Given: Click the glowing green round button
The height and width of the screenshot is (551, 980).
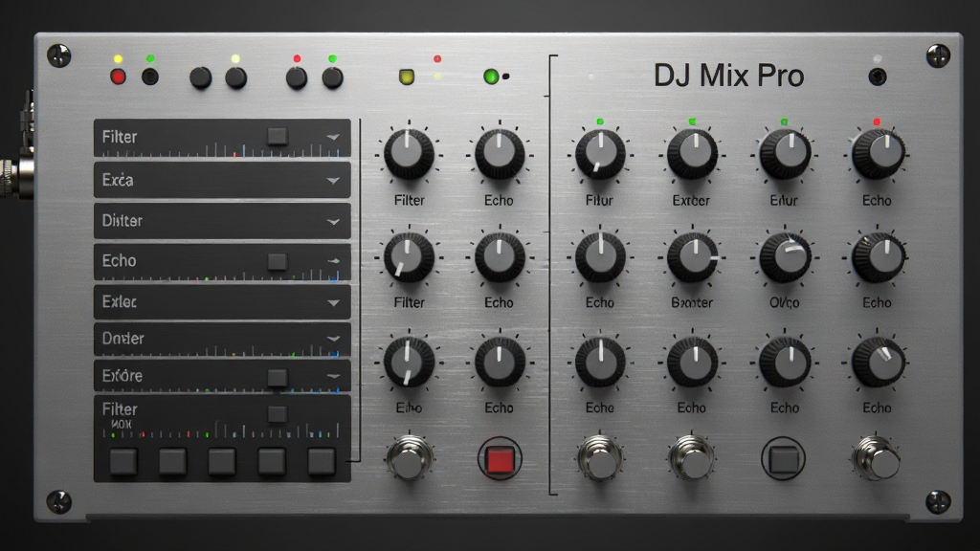Looking at the screenshot, I should pos(491,77).
